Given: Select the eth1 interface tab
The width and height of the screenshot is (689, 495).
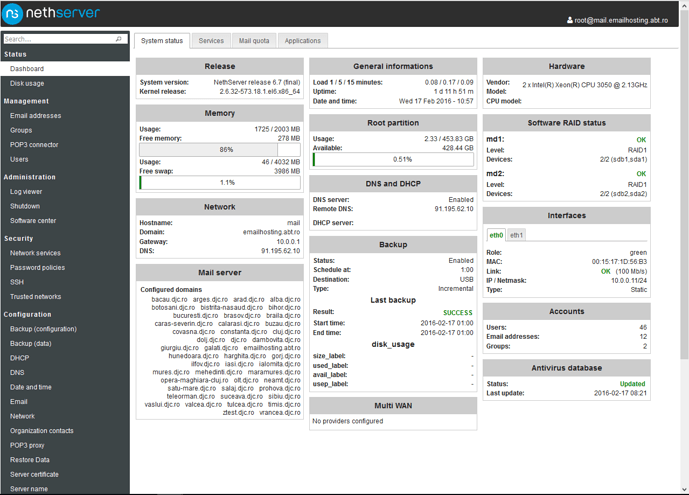Looking at the screenshot, I should (516, 235).
